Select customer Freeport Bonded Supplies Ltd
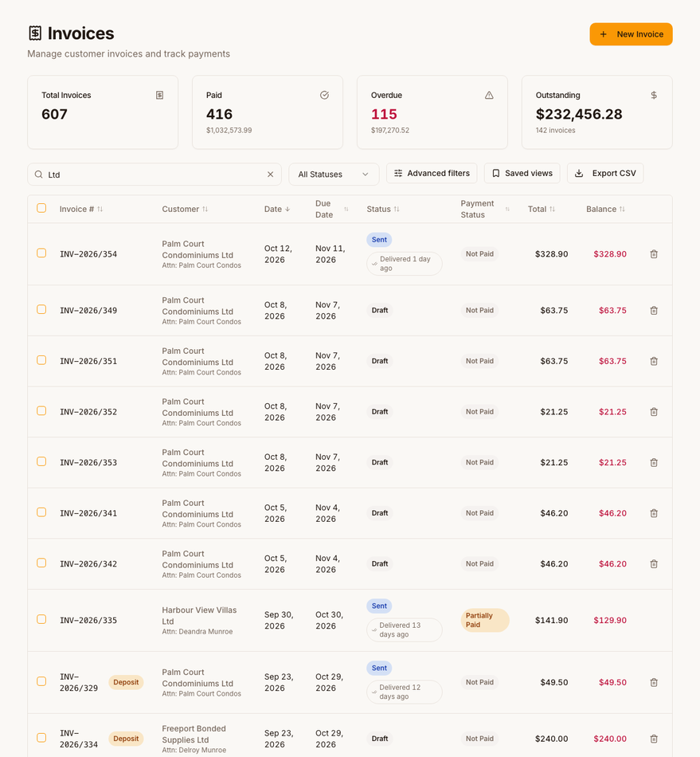This screenshot has width=700, height=757. [x=194, y=734]
